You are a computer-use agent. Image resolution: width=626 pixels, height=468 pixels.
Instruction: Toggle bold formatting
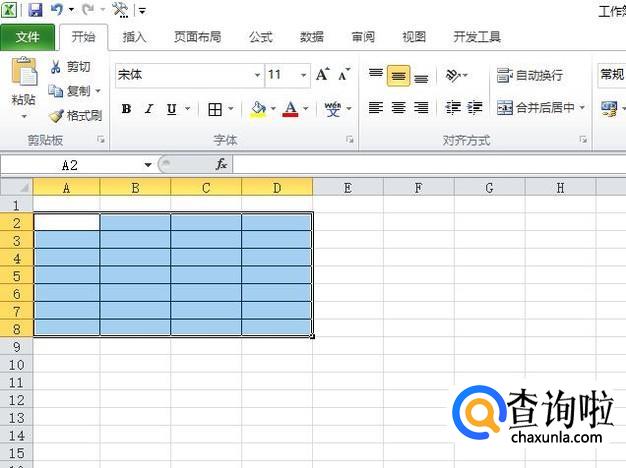pos(126,109)
